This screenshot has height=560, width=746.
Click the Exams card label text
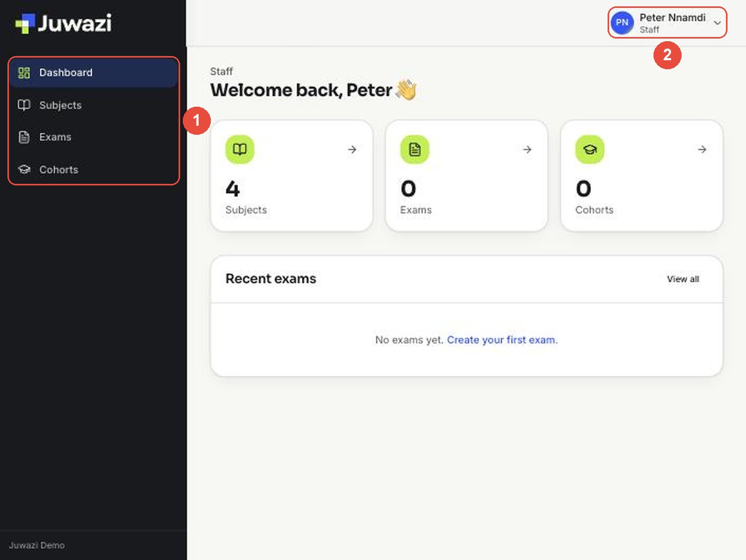coord(416,210)
